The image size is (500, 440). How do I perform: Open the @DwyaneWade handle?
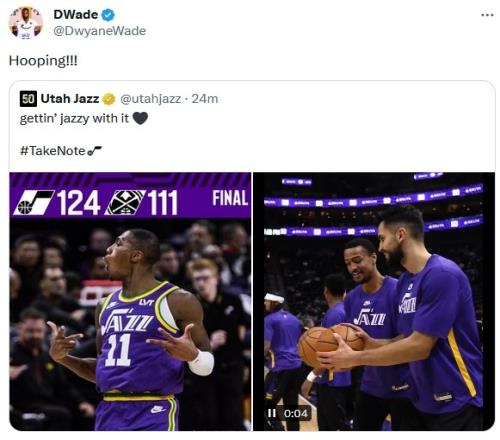coord(100,31)
